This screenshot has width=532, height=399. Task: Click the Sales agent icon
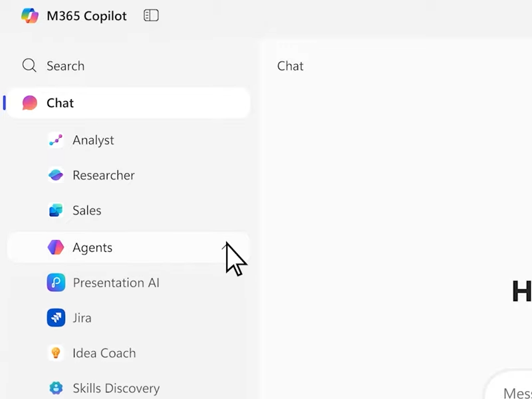(57, 210)
